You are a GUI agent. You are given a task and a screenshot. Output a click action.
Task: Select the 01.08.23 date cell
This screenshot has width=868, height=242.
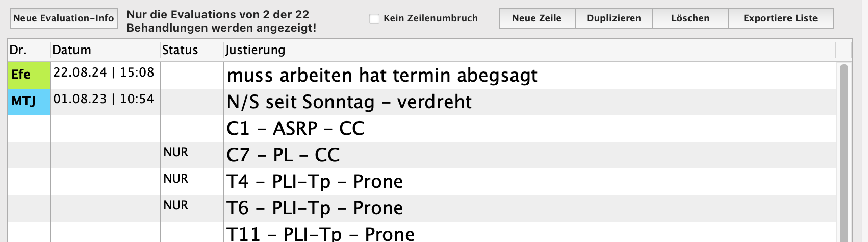[104, 99]
